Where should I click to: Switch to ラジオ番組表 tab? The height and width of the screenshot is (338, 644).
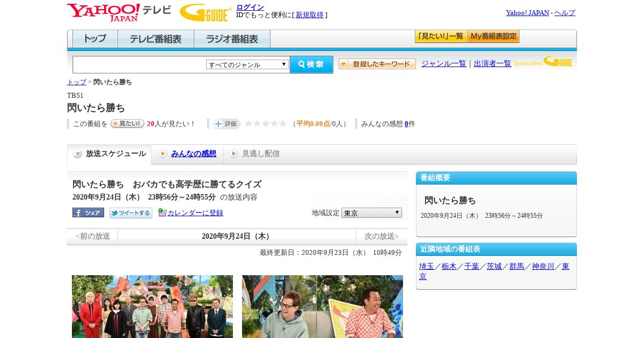tap(232, 39)
